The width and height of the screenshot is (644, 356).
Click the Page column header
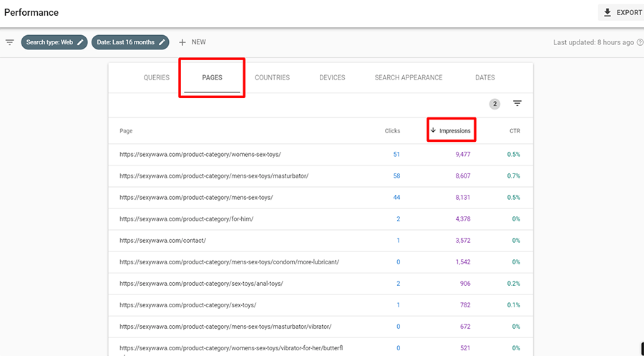pyautogui.click(x=126, y=131)
